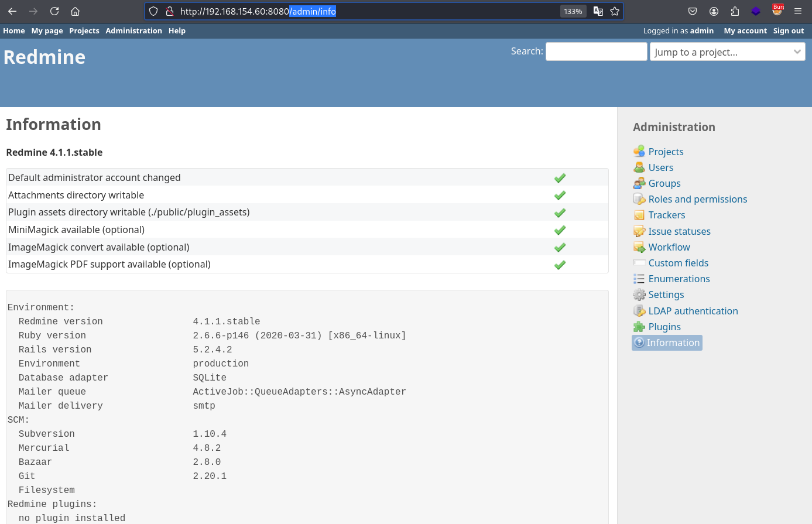Click the Default administrator account changed row

click(x=307, y=177)
